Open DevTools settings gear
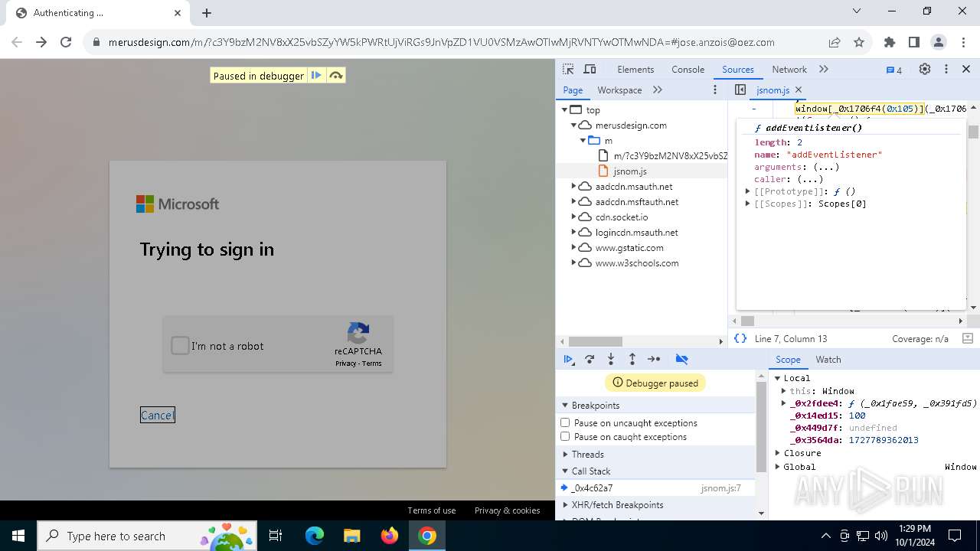The image size is (980, 551). pos(925,69)
